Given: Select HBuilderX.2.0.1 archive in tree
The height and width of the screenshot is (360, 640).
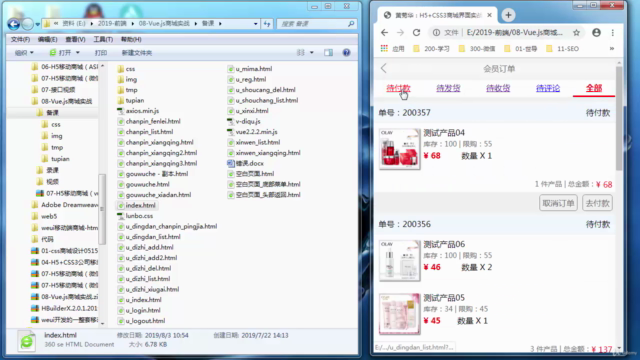Looking at the screenshot, I should tap(64, 308).
